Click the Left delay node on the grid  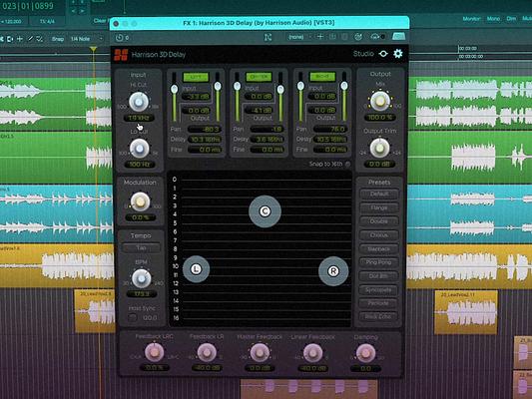196,269
